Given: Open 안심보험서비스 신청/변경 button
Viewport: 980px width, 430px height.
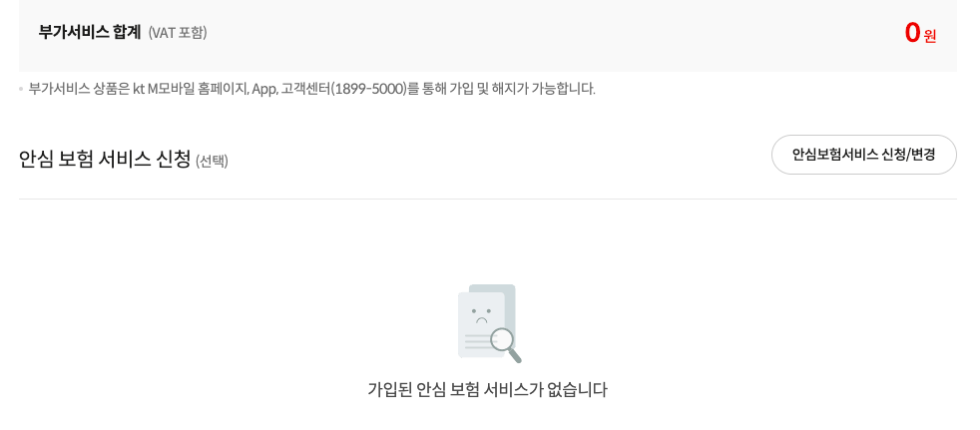Looking at the screenshot, I should coord(864,155).
